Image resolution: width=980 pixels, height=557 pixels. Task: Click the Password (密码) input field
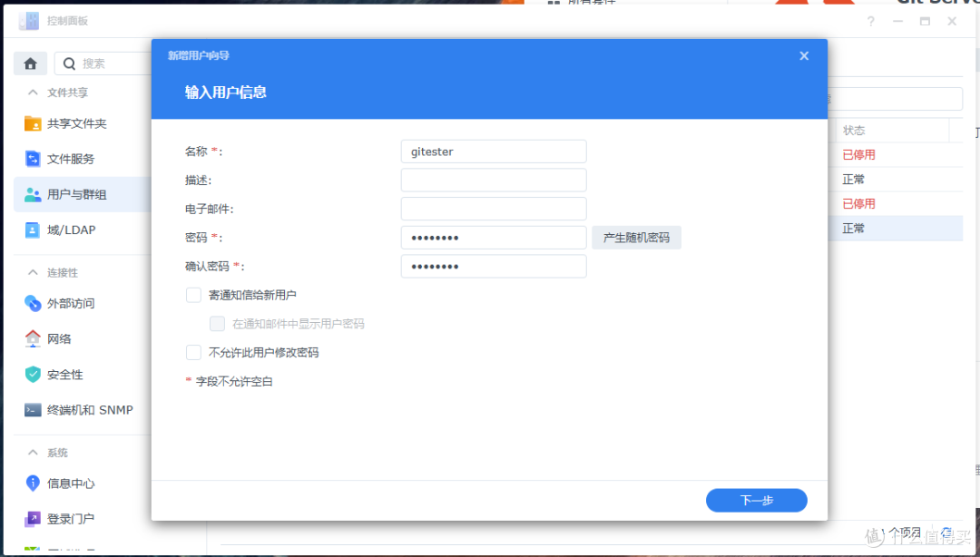[494, 238]
